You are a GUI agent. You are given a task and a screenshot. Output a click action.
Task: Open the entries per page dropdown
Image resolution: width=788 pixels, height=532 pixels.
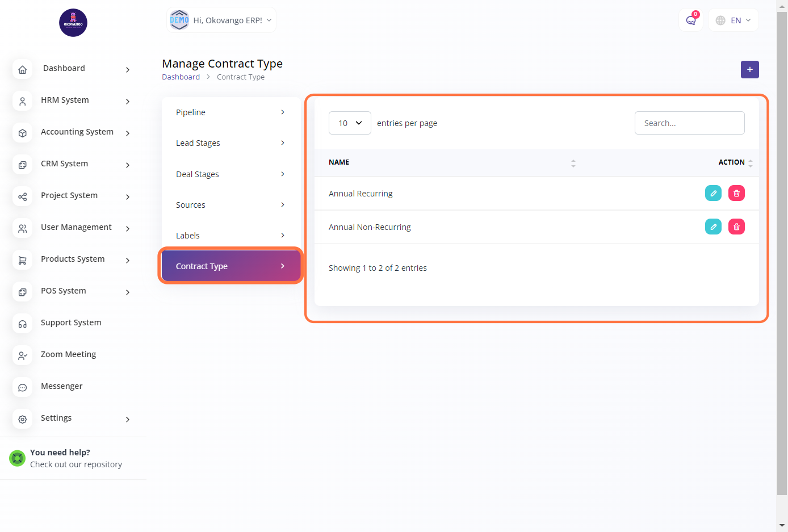350,123
